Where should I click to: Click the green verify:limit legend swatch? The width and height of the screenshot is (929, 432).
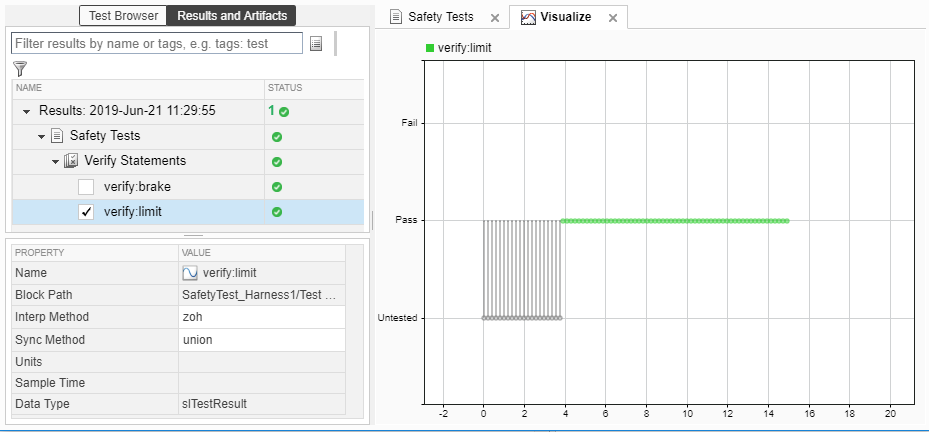(430, 47)
